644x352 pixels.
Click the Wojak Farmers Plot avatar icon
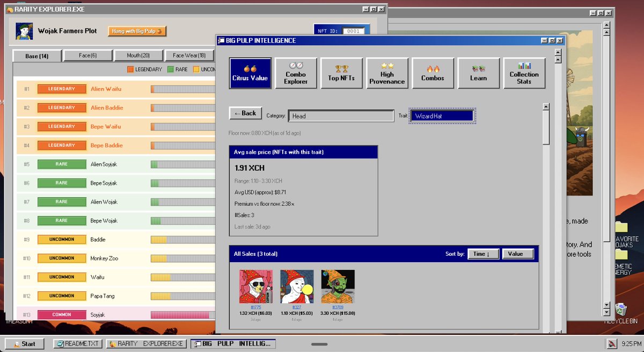(x=24, y=31)
